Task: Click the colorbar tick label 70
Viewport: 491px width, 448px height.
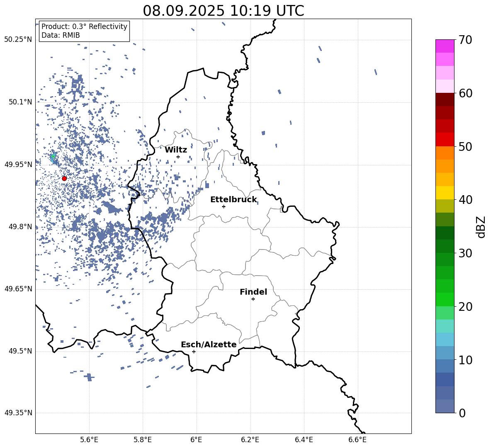Action: pyautogui.click(x=465, y=40)
